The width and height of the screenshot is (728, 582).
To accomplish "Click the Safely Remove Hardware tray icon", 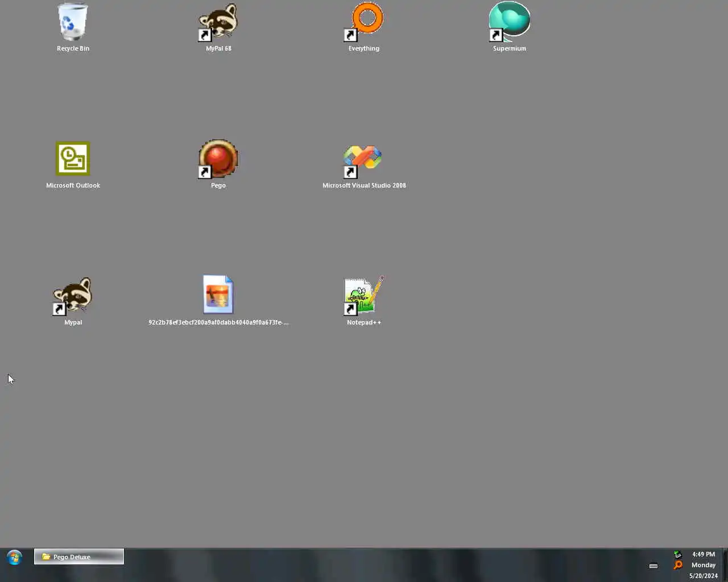I will click(678, 554).
